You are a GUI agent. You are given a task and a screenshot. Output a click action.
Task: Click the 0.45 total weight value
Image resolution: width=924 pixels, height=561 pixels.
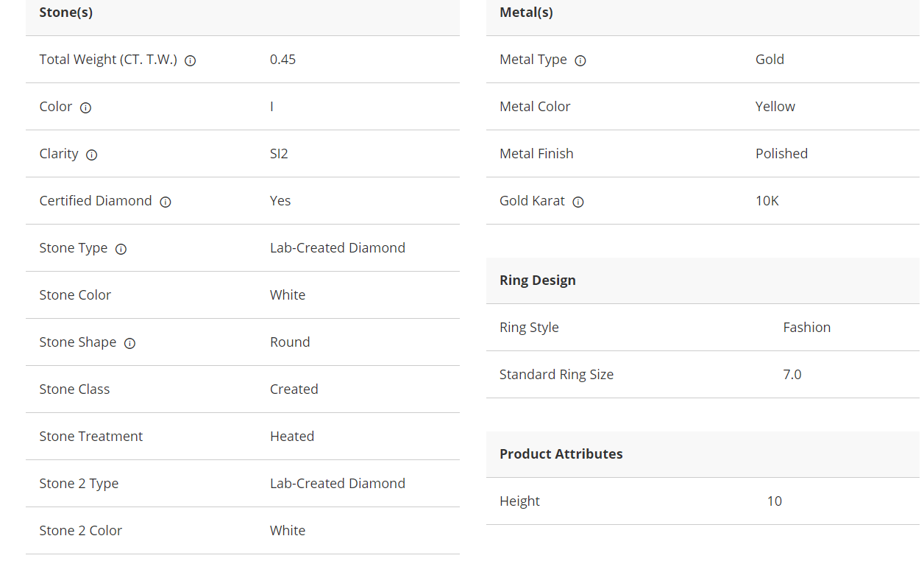coord(282,60)
